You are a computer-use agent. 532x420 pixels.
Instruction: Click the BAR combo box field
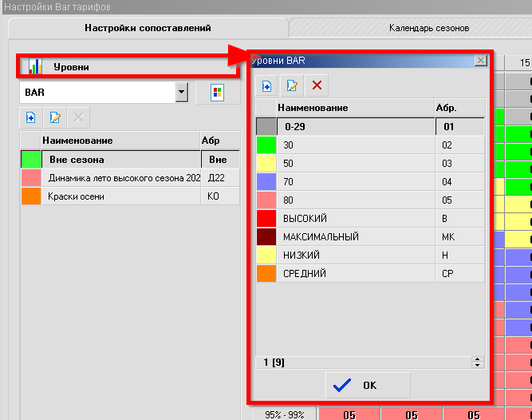pos(96,93)
